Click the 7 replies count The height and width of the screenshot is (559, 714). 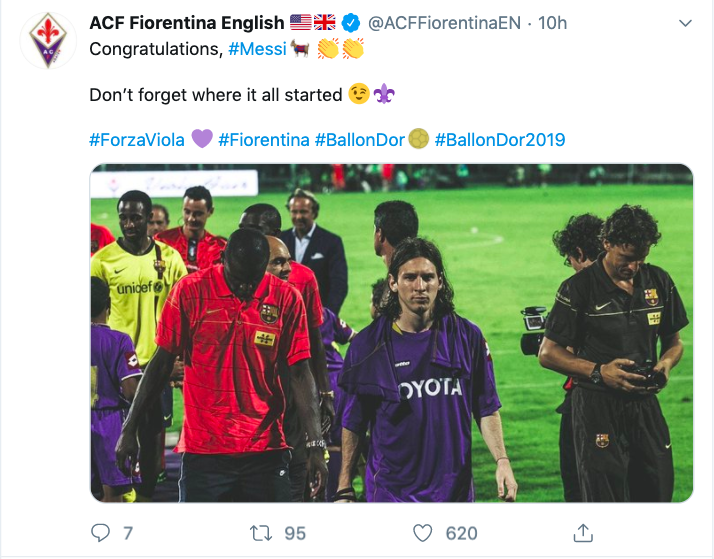(x=128, y=533)
